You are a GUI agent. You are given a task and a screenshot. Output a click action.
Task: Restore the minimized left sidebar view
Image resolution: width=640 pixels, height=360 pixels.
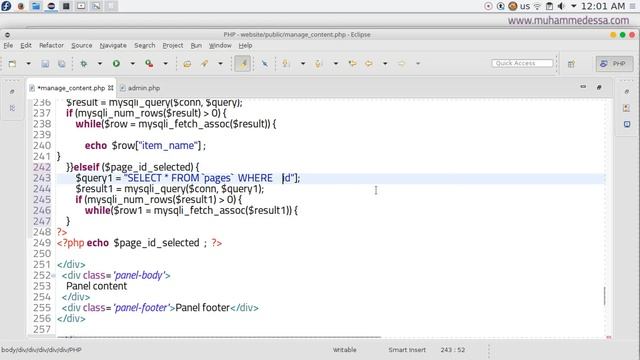(x=12, y=92)
